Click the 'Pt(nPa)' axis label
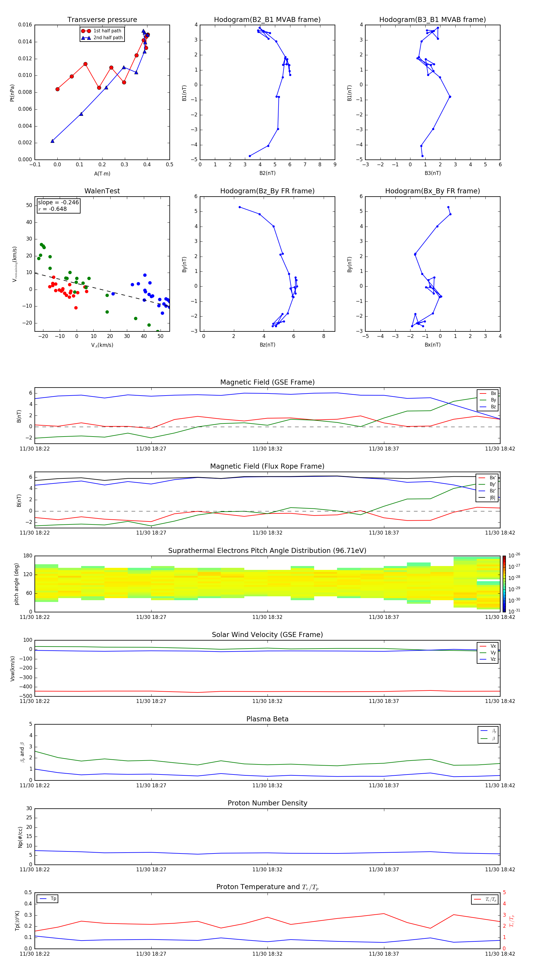 (12, 92)
